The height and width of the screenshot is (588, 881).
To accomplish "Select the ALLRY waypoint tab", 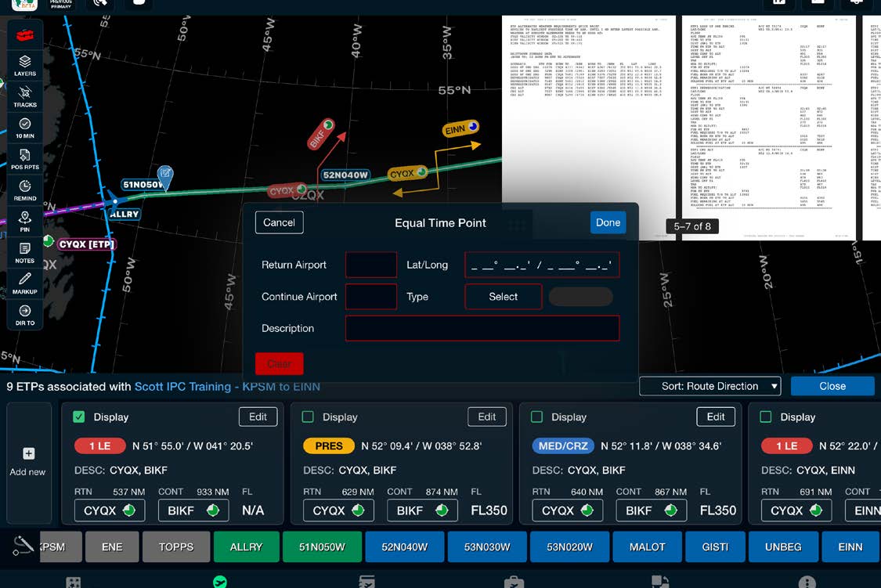I will tap(246, 547).
